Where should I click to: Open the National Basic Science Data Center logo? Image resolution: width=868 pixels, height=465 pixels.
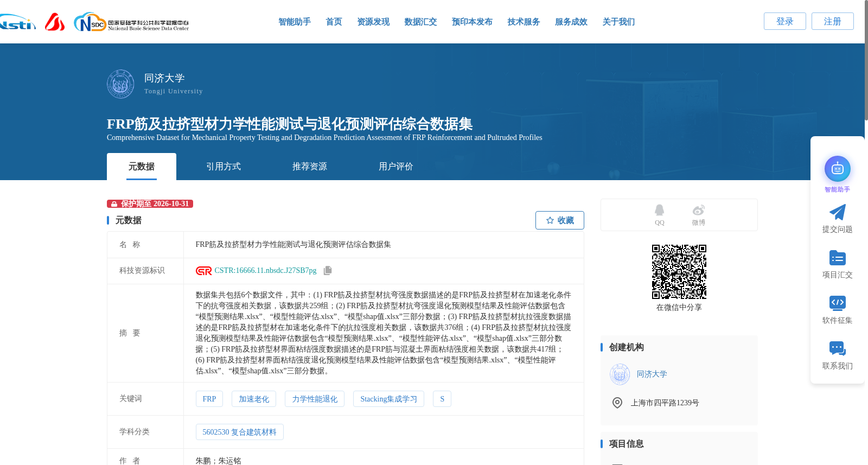click(x=131, y=22)
